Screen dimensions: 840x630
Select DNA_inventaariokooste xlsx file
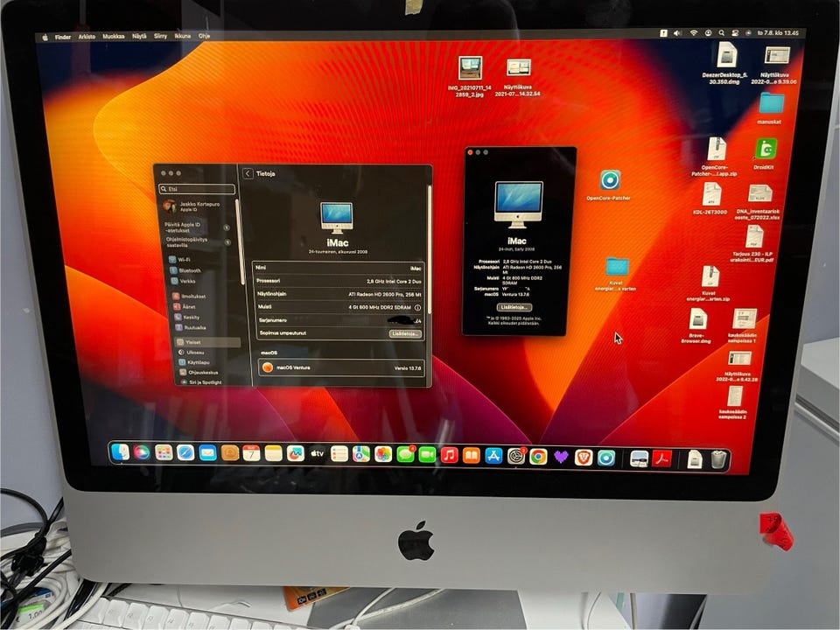click(759, 194)
